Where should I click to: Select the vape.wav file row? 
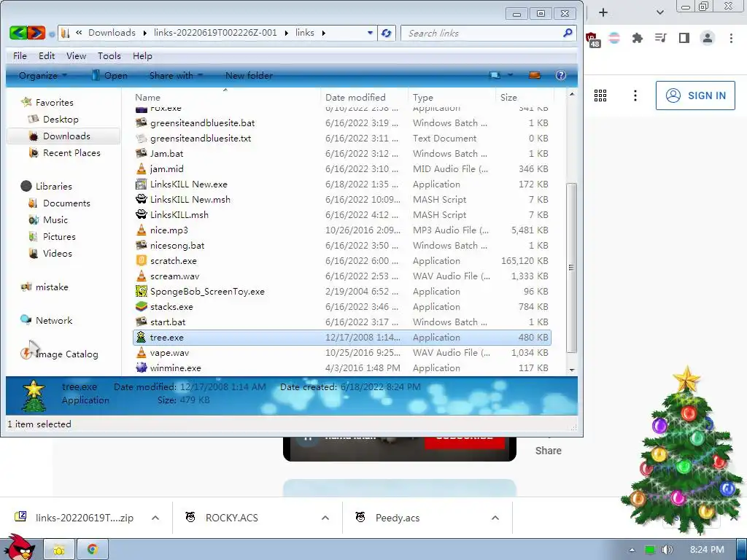(x=341, y=352)
